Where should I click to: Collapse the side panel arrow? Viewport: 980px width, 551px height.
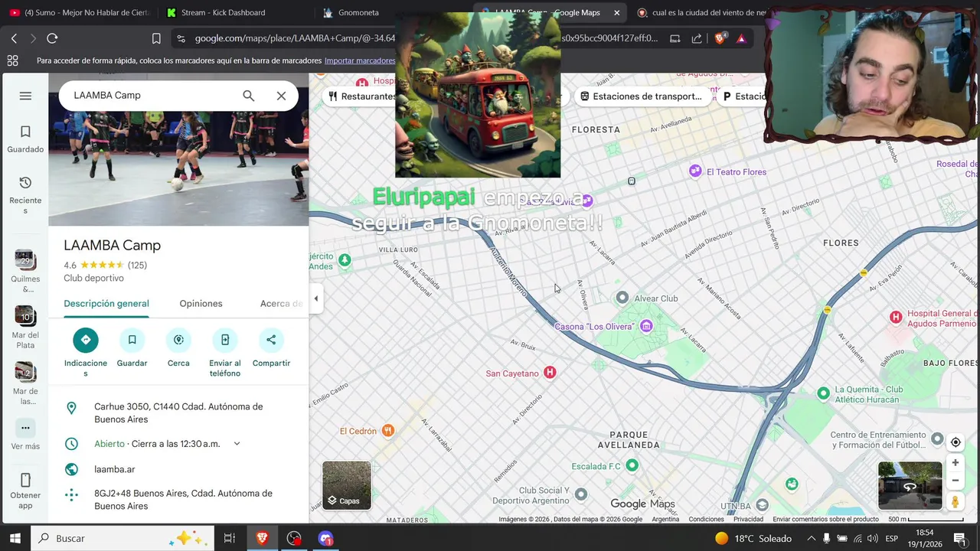point(315,298)
